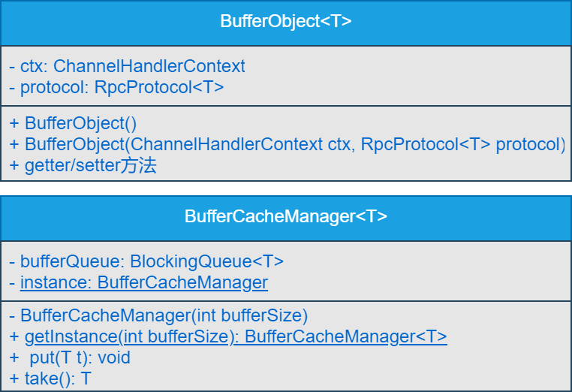Click the RpcProtocol<T> type of protocol field
Screen dimensions: 572x392
pos(158,86)
